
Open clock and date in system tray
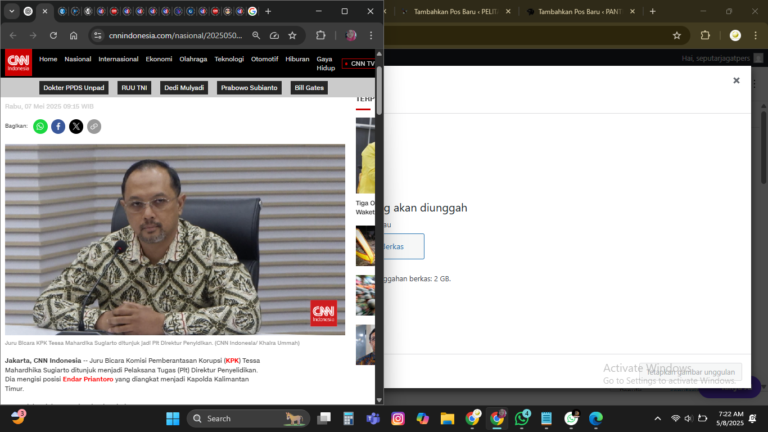730,418
